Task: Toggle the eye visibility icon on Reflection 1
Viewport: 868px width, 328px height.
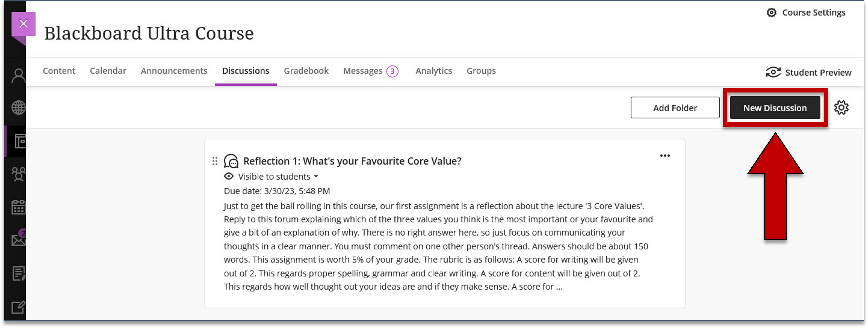Action: click(x=229, y=176)
